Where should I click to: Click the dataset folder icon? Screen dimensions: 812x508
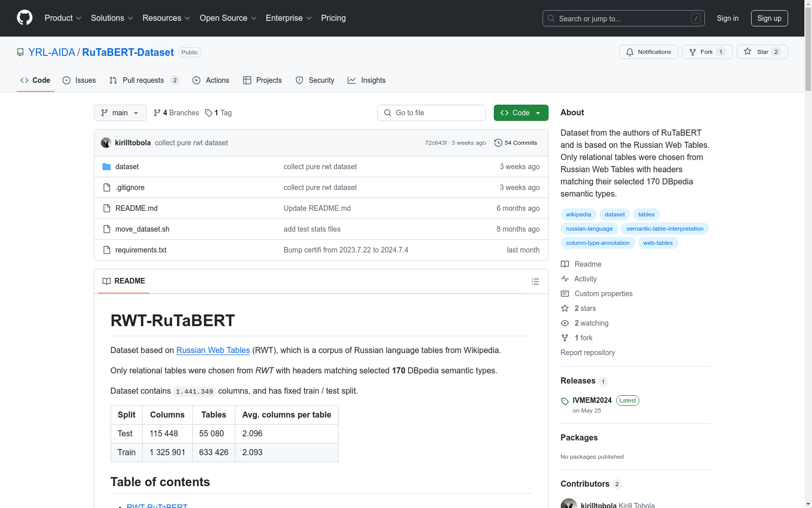(107, 167)
